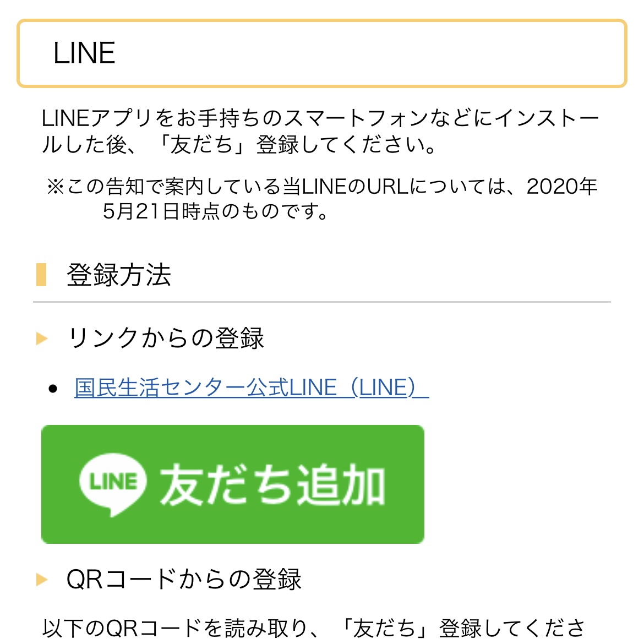Click the LINEアプリをお手持ちの paragraph text

320,118
